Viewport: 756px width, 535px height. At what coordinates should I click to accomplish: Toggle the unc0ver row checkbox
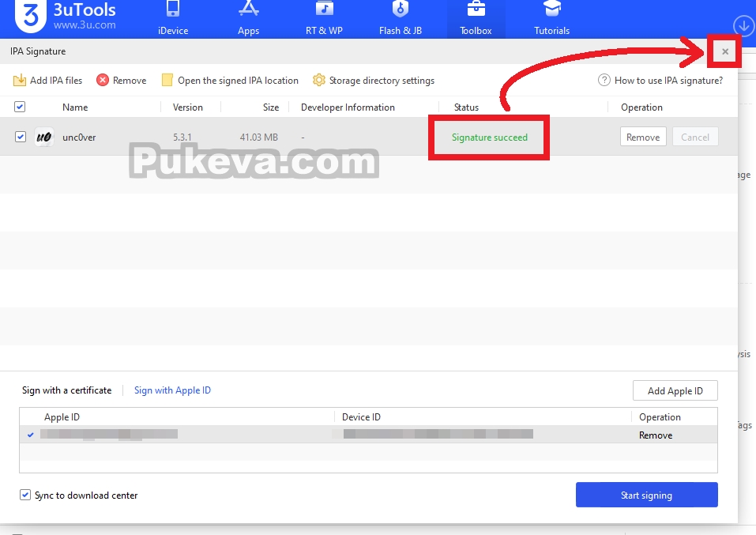(x=21, y=137)
